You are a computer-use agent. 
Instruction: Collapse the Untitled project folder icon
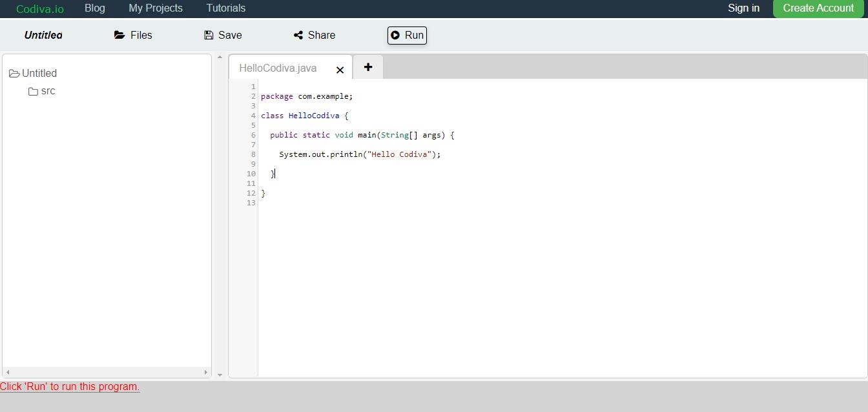14,74
